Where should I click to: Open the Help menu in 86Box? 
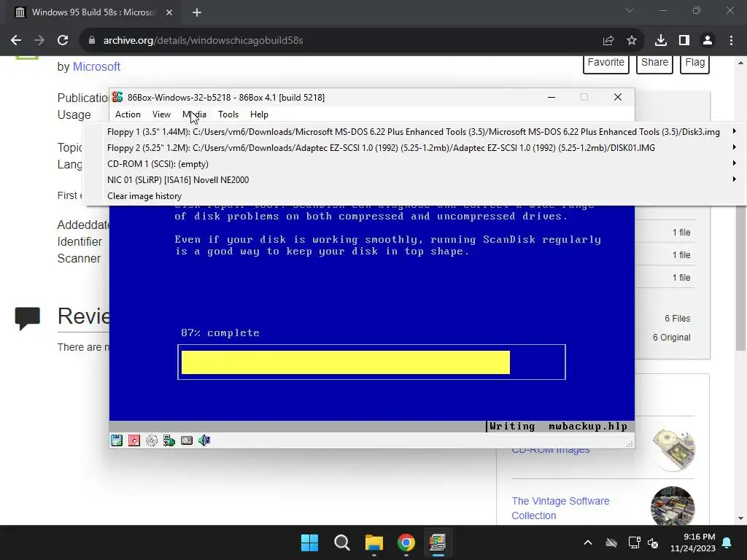click(x=259, y=114)
